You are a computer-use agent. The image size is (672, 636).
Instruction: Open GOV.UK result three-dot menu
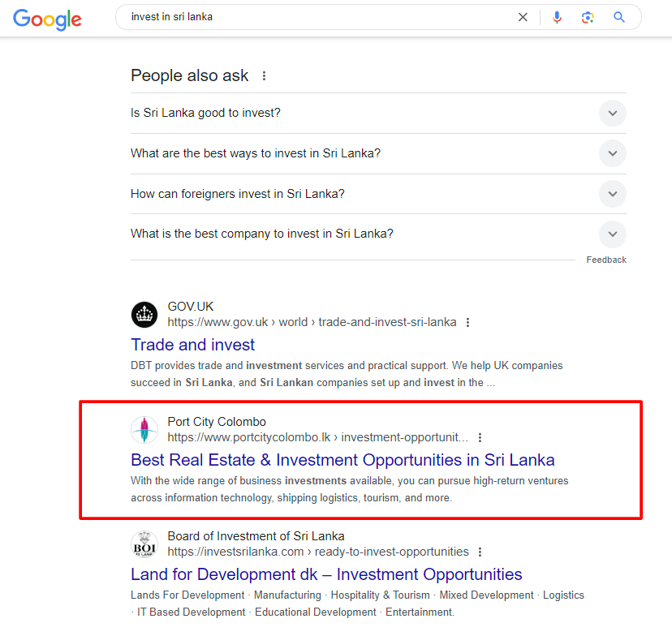(x=467, y=322)
